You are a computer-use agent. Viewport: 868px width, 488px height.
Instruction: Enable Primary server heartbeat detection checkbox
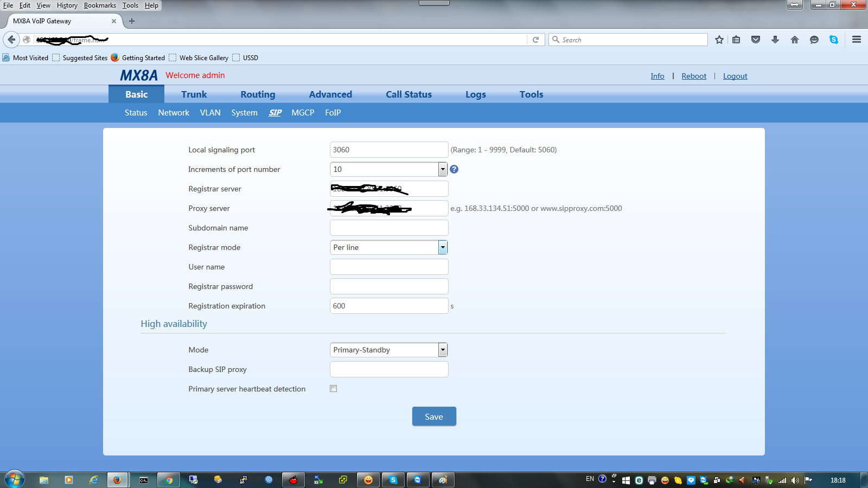pyautogui.click(x=334, y=389)
